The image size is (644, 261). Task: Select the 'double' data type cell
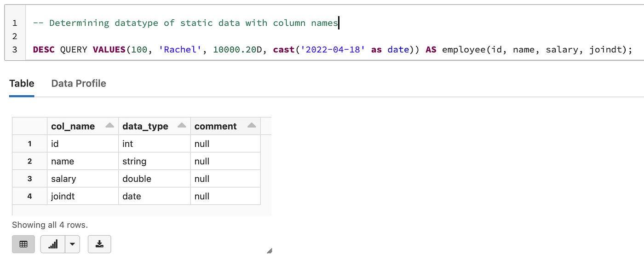click(155, 179)
